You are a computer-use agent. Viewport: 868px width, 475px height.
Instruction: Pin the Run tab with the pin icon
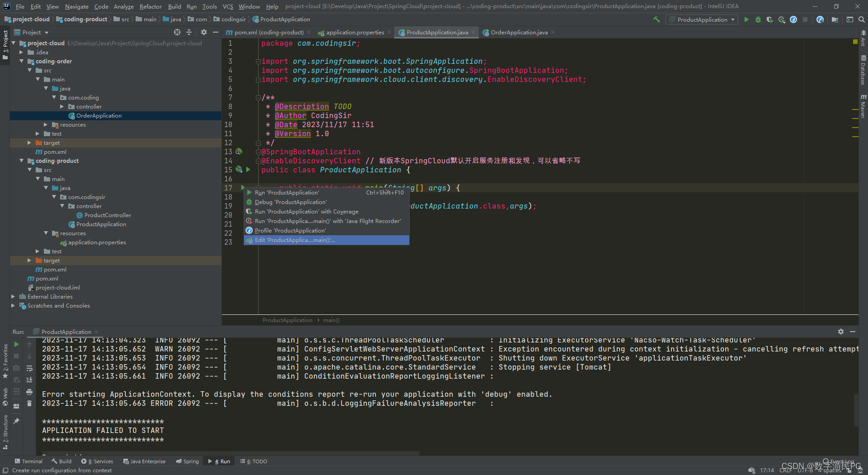(16, 421)
